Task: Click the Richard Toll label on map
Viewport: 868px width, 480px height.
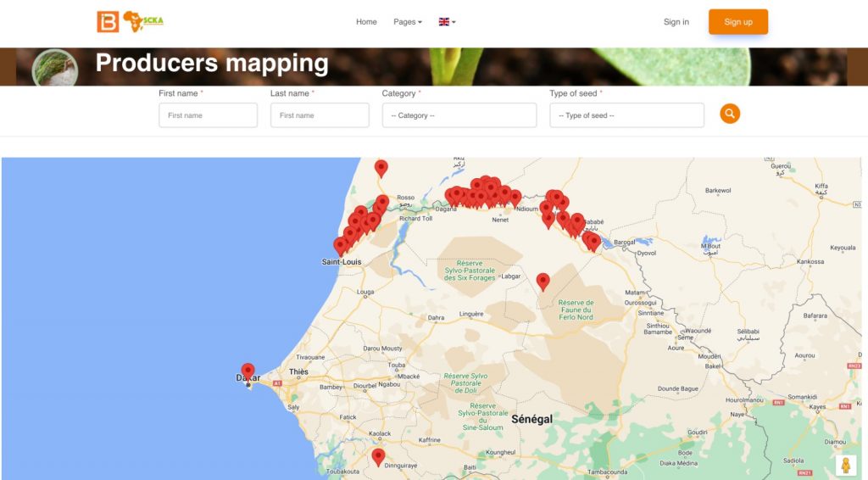Action: 415,219
